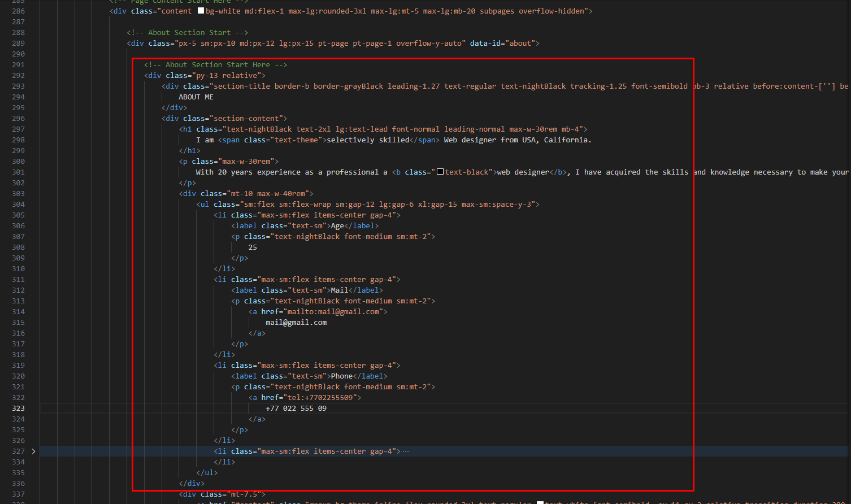Place cursor in the ABOUT ME text
This screenshot has height=504, width=851.
point(196,97)
